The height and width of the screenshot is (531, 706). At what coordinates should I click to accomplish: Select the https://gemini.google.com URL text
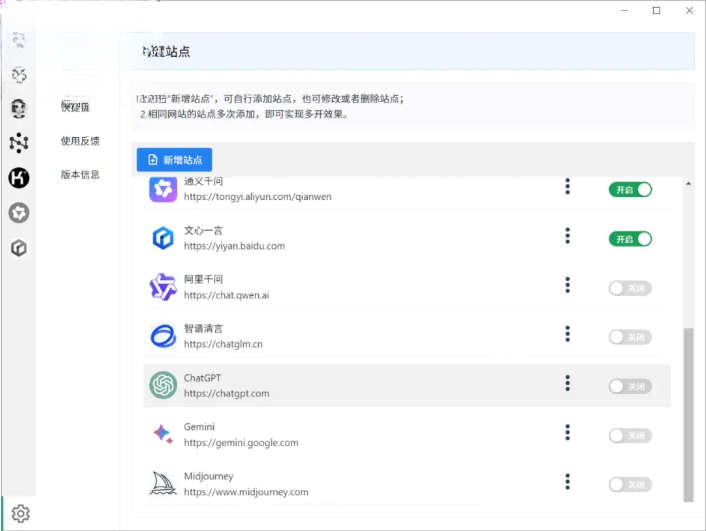241,443
